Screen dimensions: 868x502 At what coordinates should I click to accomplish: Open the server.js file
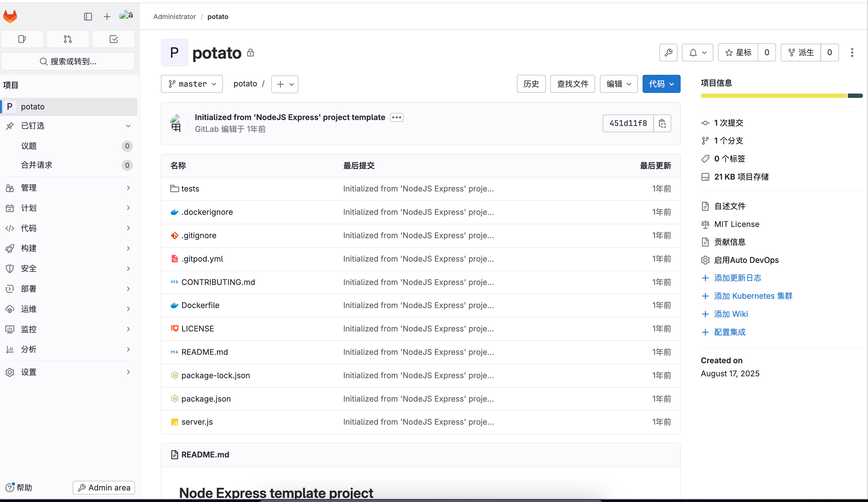(x=197, y=422)
